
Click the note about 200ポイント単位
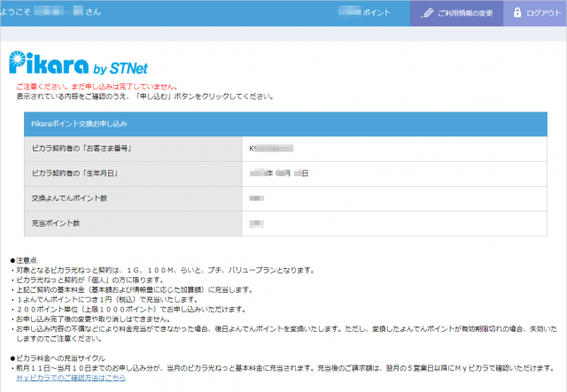[129, 310]
